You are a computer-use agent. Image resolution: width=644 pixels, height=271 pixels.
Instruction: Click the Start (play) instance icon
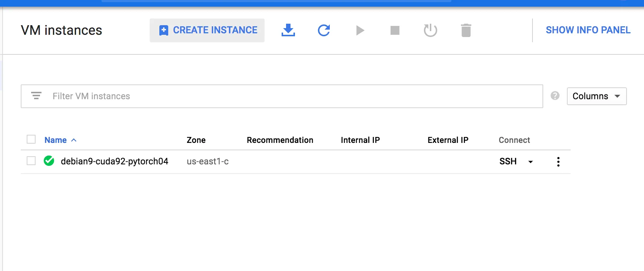click(360, 30)
